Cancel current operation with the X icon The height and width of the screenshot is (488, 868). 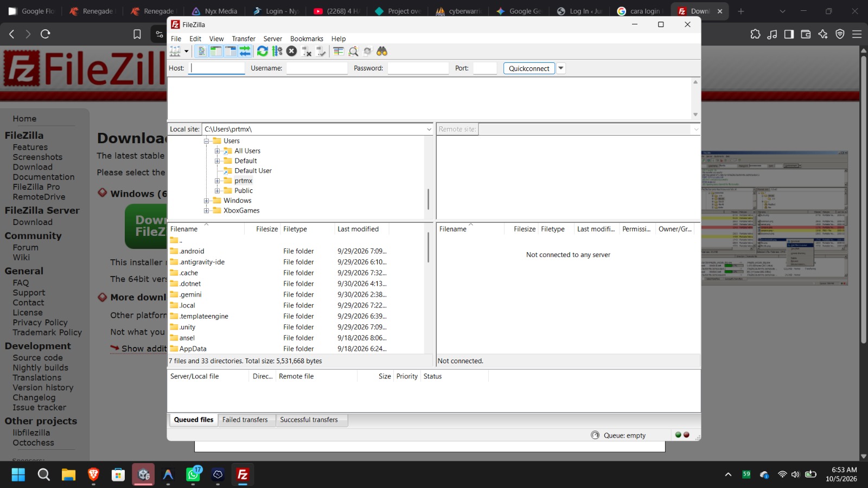click(x=292, y=51)
